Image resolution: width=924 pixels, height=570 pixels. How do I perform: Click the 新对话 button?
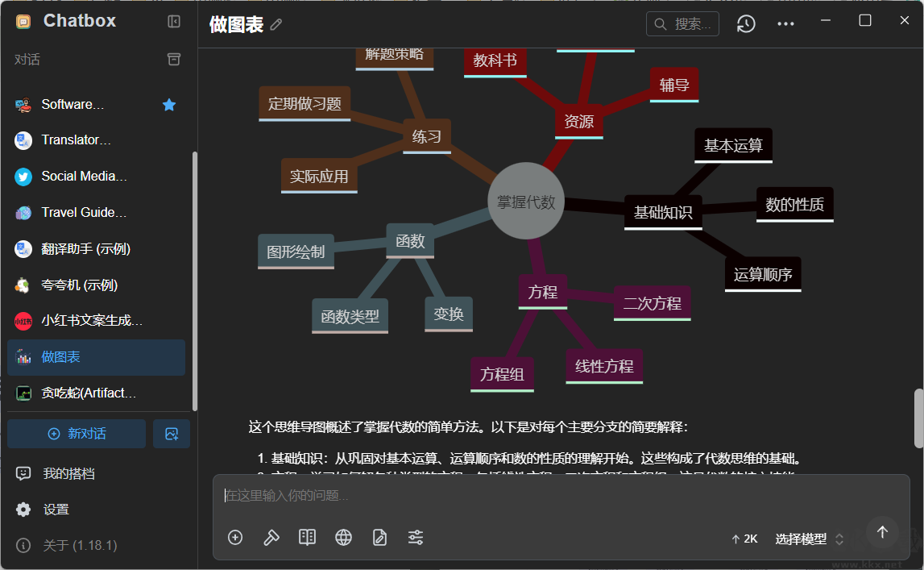pos(77,434)
